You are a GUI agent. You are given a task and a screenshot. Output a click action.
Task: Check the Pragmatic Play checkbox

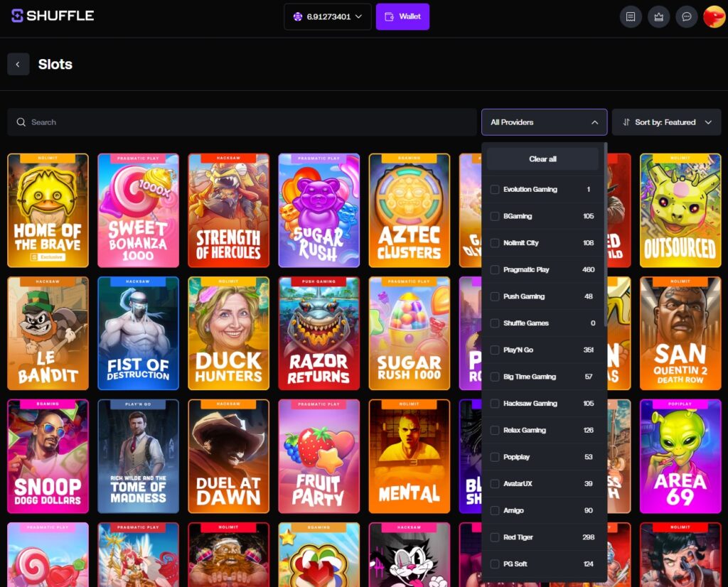tap(495, 269)
